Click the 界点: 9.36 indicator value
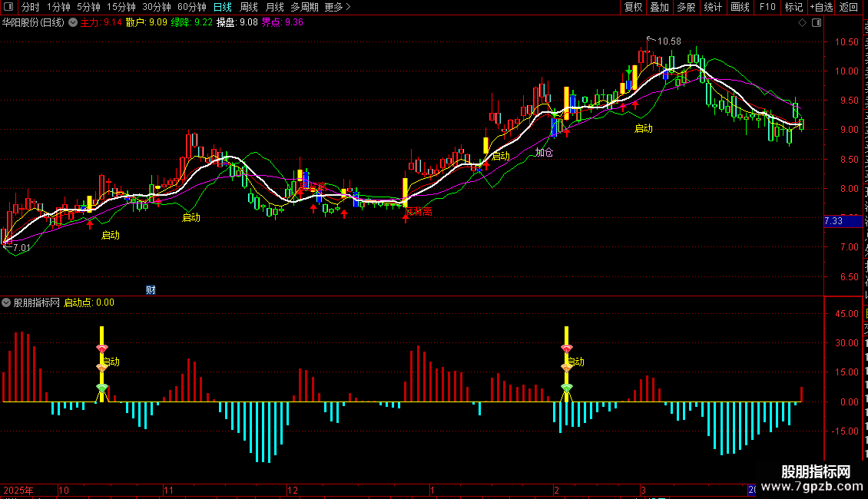Screen dimensions: 868x499 click(x=283, y=23)
